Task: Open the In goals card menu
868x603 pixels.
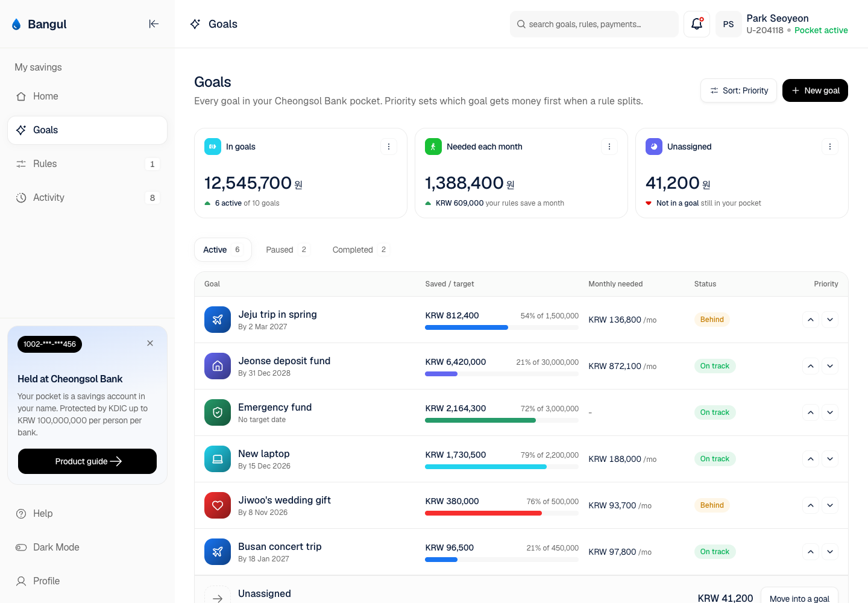Action: pyautogui.click(x=389, y=147)
